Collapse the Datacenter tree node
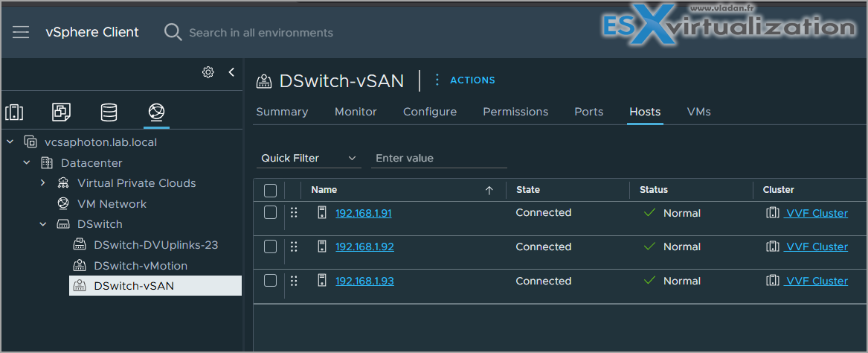Image resolution: width=868 pixels, height=353 pixels. point(27,163)
